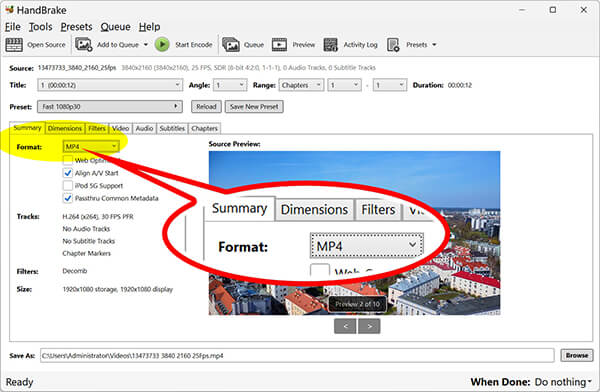Open the Presets menu
Screen dimensions: 600x392
coord(77,27)
